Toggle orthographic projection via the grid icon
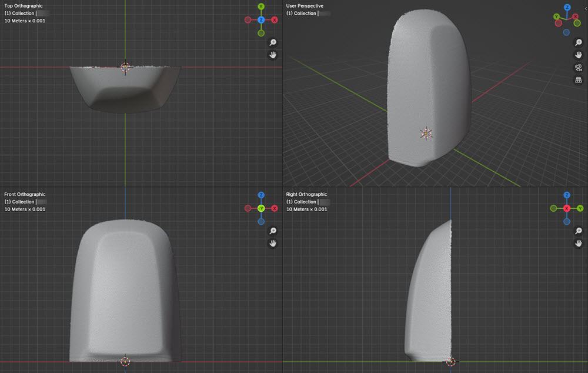The image size is (588, 373). [x=578, y=79]
